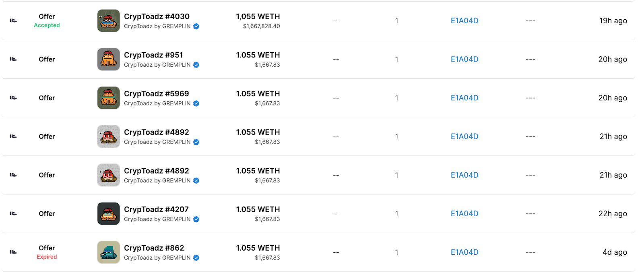Open the CrypToadz #4030 toad thumbnail
This screenshot has height=272, width=644.
(x=108, y=20)
